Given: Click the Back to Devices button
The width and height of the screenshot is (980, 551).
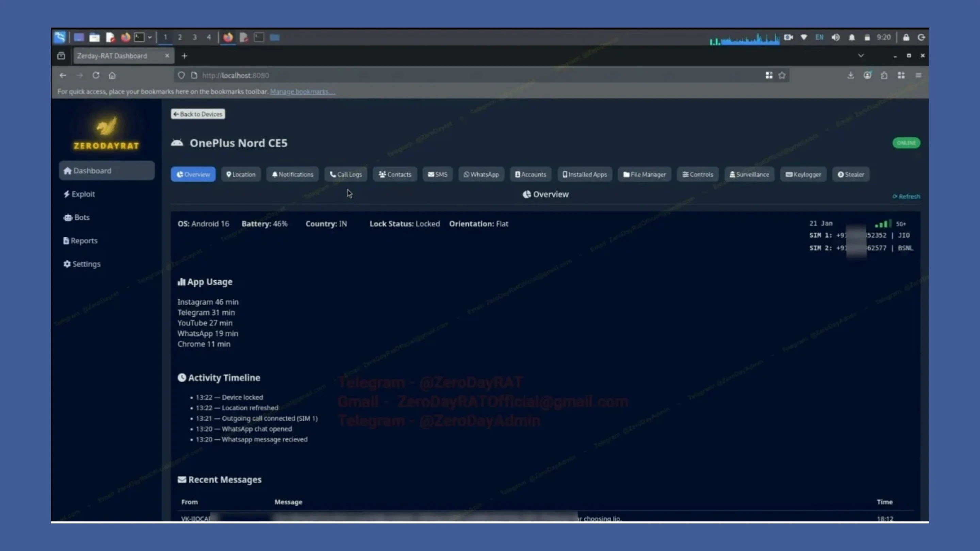Looking at the screenshot, I should point(197,114).
